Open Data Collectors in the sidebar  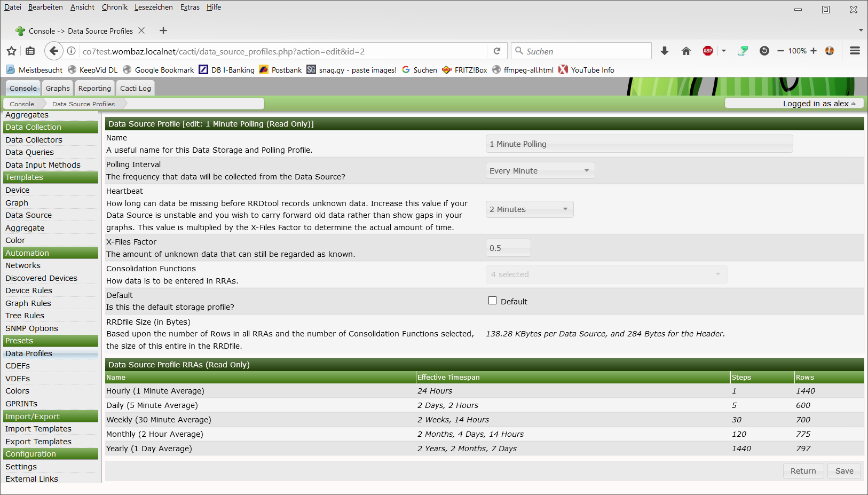34,140
